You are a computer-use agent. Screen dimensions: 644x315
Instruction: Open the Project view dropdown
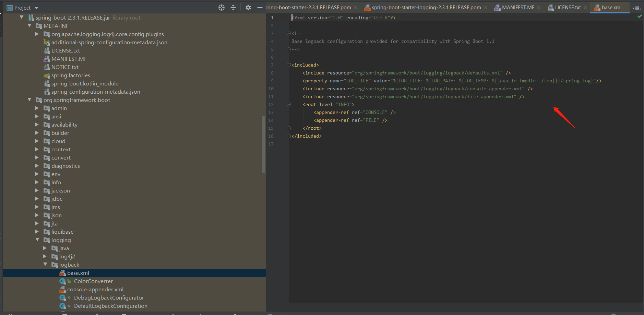(36, 8)
